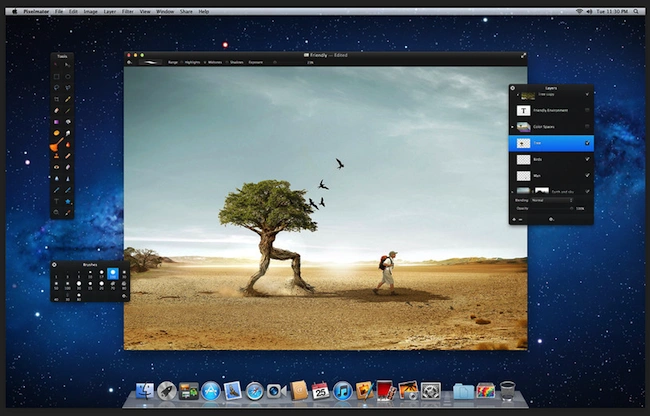Select the Paint Bucket tool
The image size is (650, 416).
[x=68, y=122]
